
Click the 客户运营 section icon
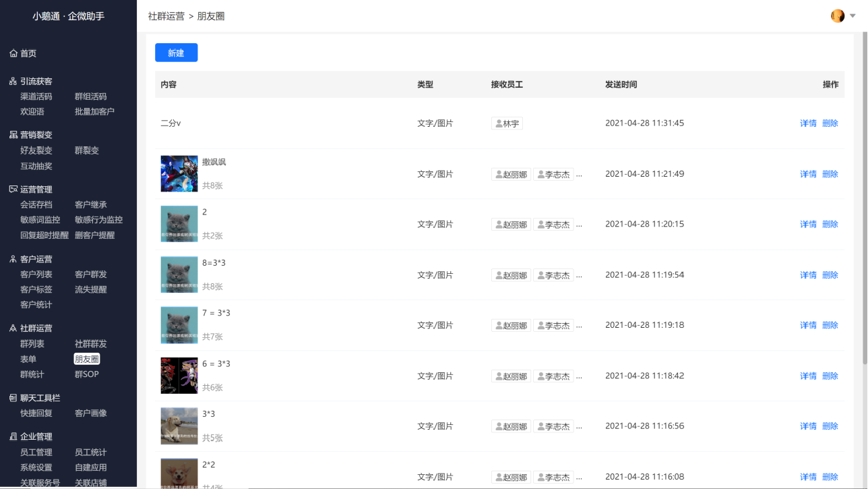pyautogui.click(x=13, y=259)
